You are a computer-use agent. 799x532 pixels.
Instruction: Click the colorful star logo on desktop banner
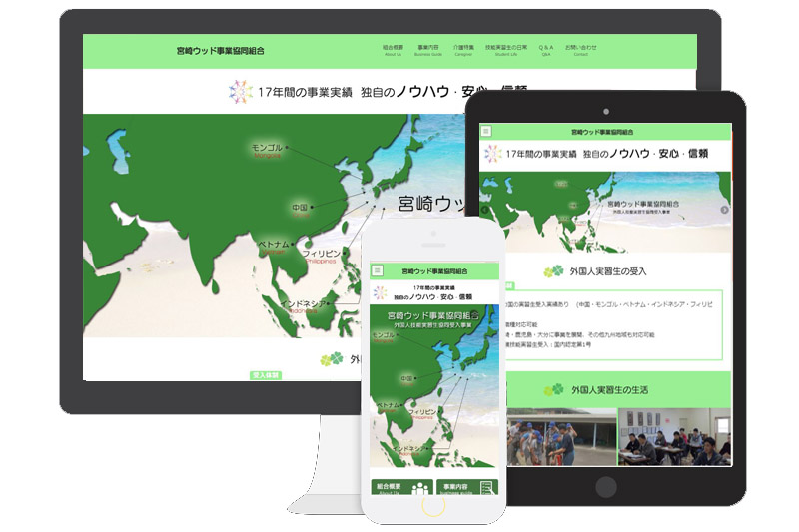tap(240, 92)
